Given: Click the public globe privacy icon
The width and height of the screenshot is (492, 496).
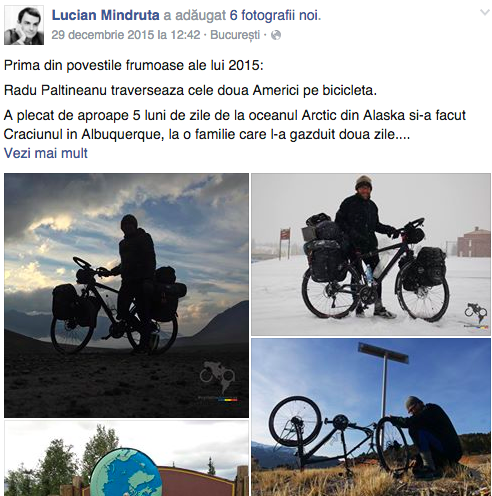Looking at the screenshot, I should point(276,35).
